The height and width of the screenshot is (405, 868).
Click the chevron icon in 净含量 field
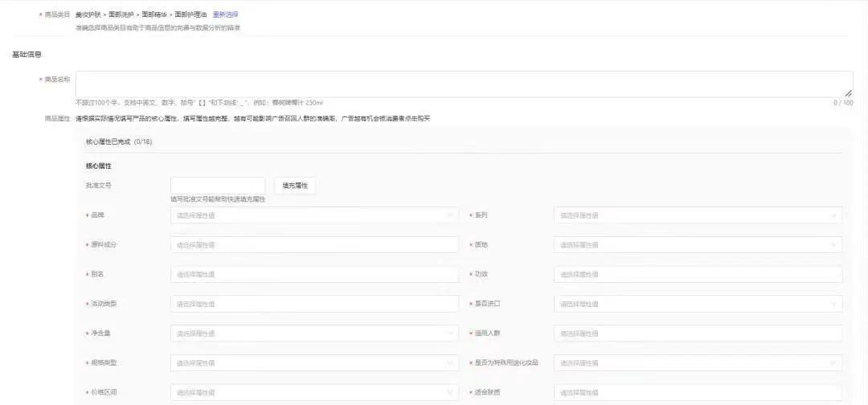click(x=450, y=333)
